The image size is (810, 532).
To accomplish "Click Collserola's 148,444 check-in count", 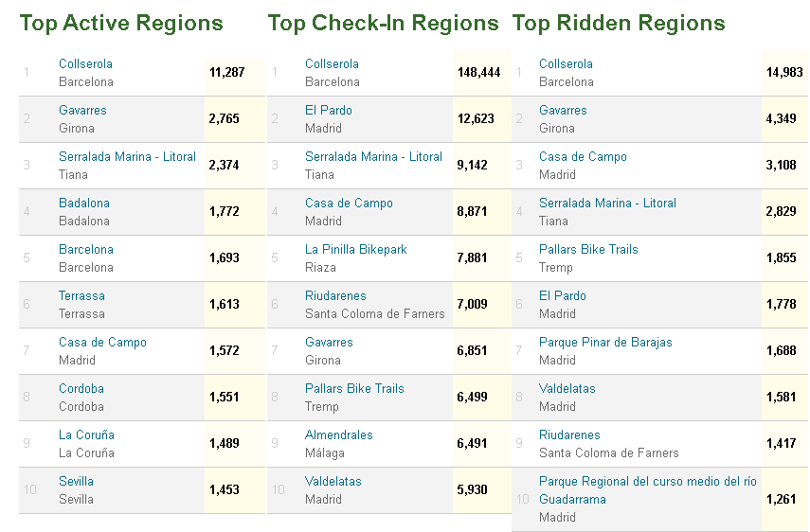I will (478, 73).
